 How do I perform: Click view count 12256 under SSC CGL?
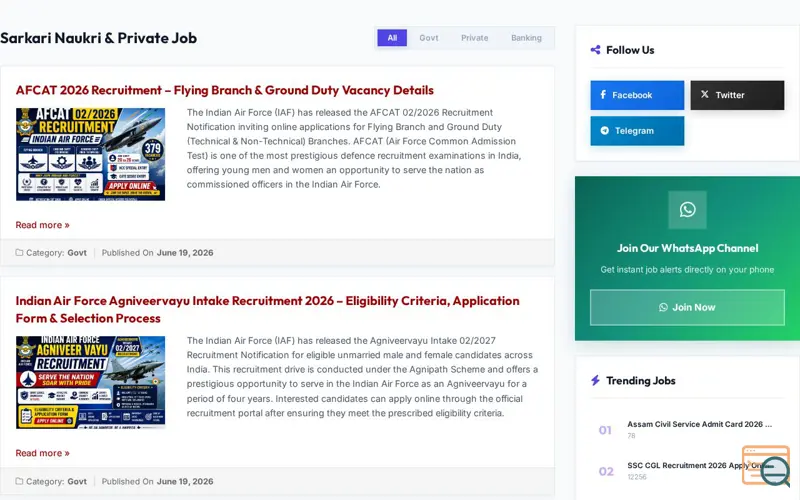pos(637,477)
